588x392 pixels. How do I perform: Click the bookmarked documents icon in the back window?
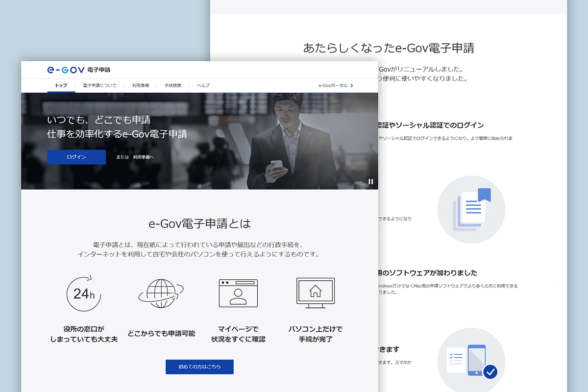(x=471, y=210)
